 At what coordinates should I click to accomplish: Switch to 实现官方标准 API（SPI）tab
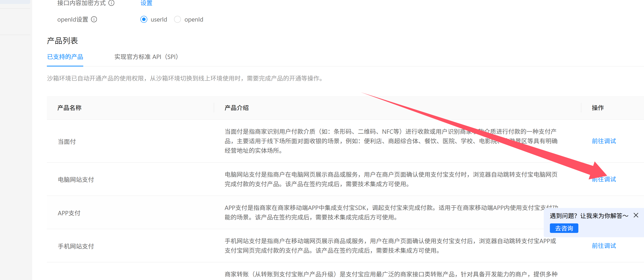click(146, 57)
